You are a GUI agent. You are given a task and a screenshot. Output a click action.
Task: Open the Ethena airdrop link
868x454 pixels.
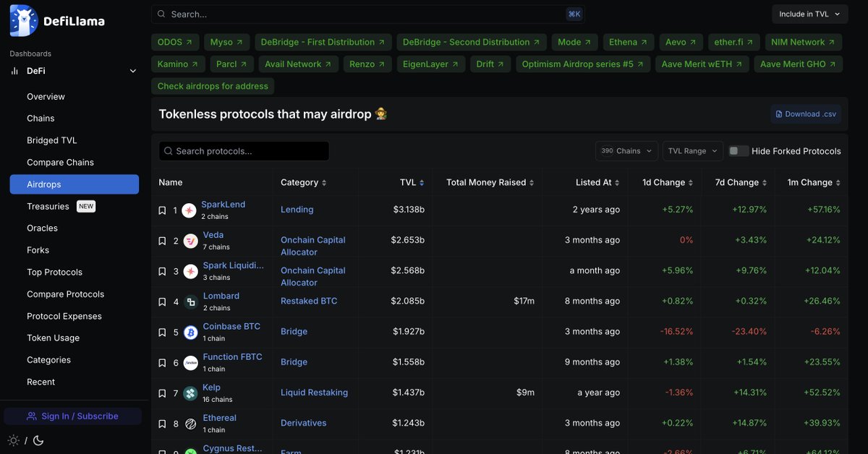[629, 42]
